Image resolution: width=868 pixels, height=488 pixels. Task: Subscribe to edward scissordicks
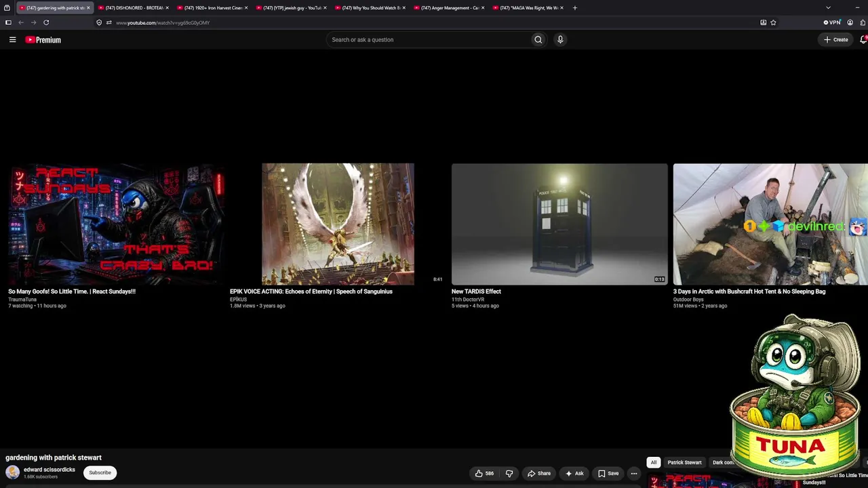[100, 472]
